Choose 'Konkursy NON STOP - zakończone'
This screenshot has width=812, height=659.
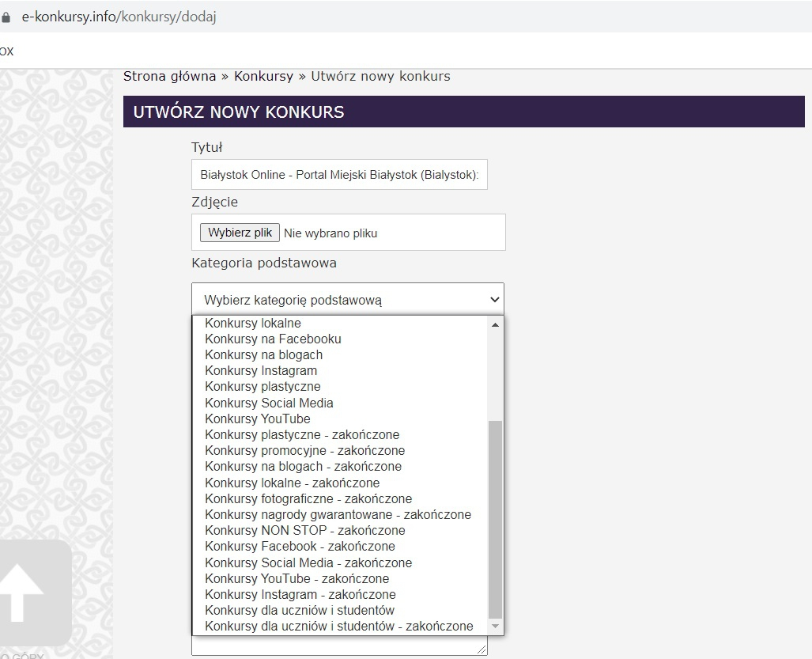point(305,530)
